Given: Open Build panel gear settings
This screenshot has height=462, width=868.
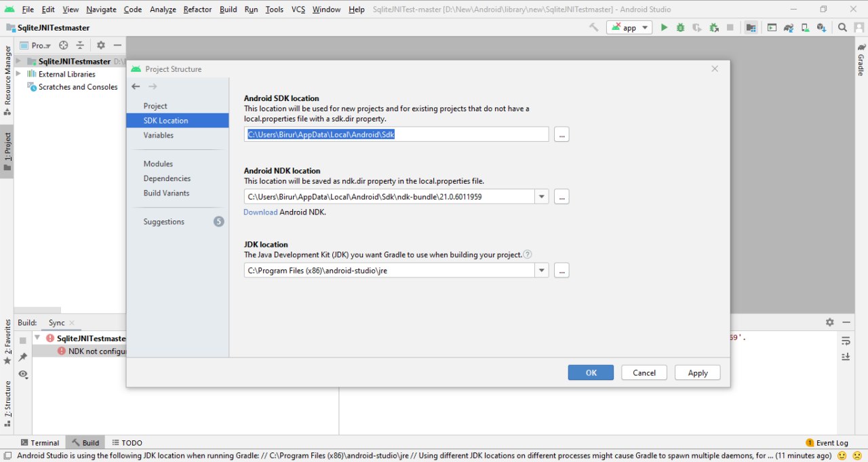Looking at the screenshot, I should (x=829, y=323).
